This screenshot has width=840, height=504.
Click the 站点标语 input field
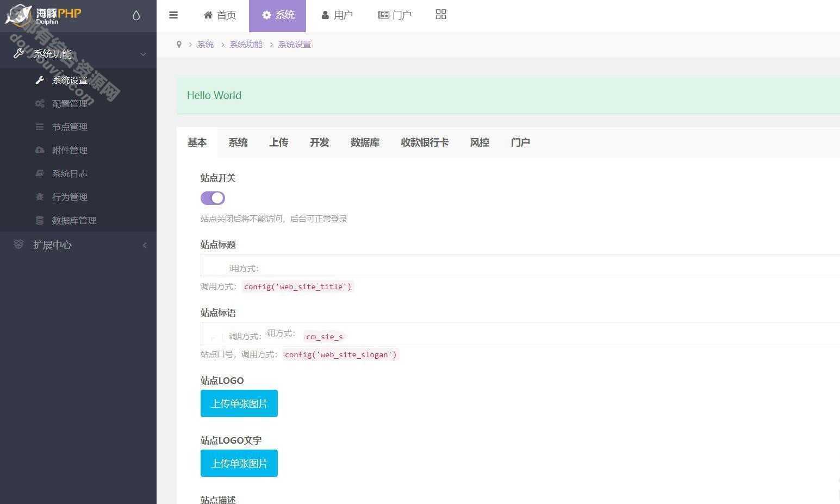coord(520,334)
